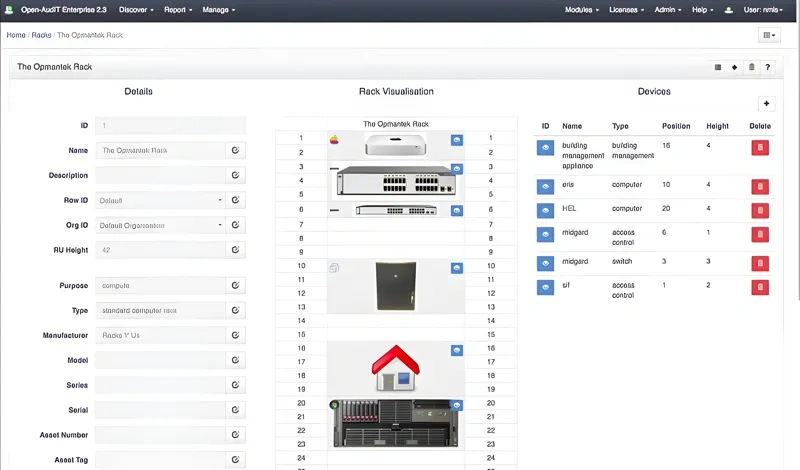Delete the eris computer device
Viewport: 800px width, 470px height.
click(x=760, y=186)
